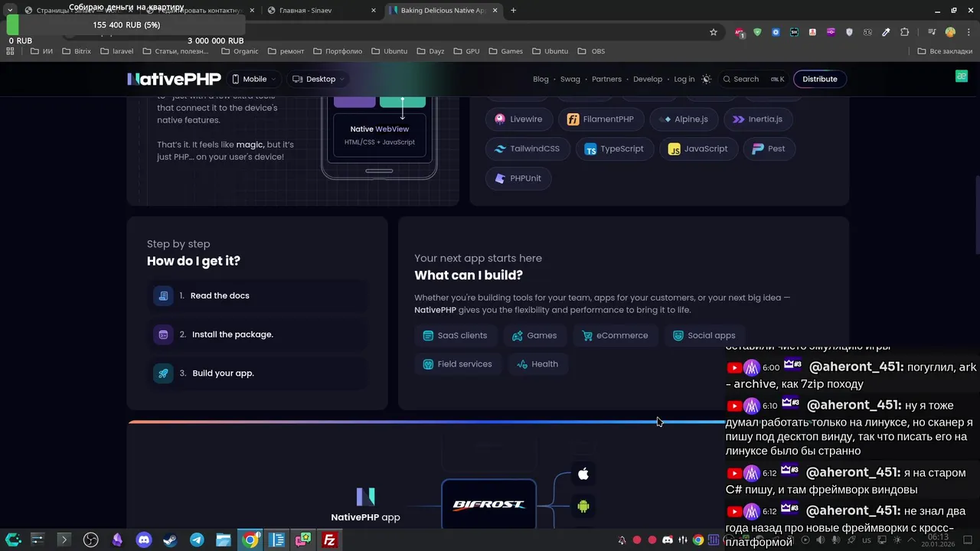Expand the laravel bookmarks folder
980x551 pixels.
[x=116, y=51]
